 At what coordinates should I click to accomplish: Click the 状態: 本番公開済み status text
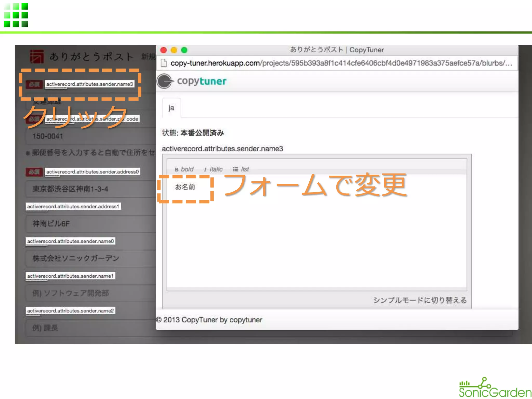tap(193, 133)
